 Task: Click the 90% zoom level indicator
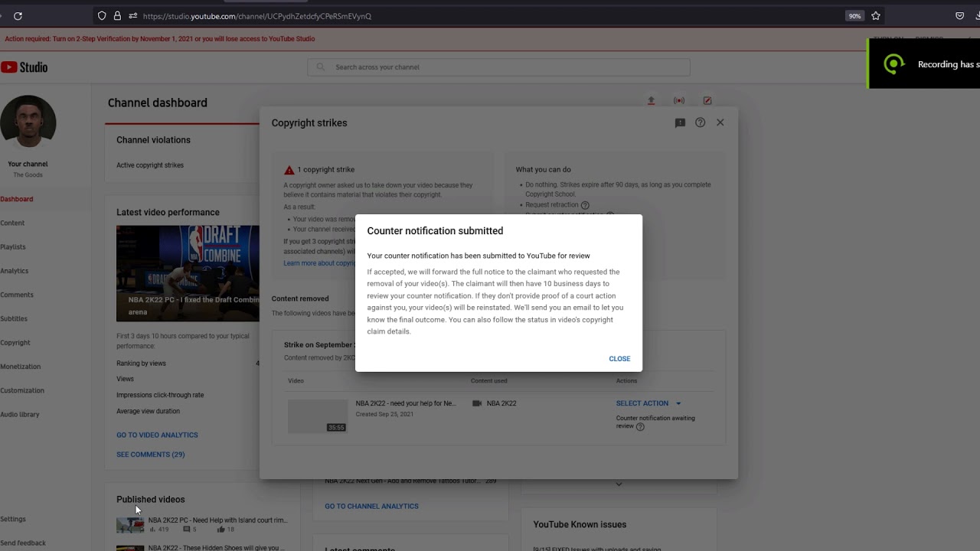[854, 15]
